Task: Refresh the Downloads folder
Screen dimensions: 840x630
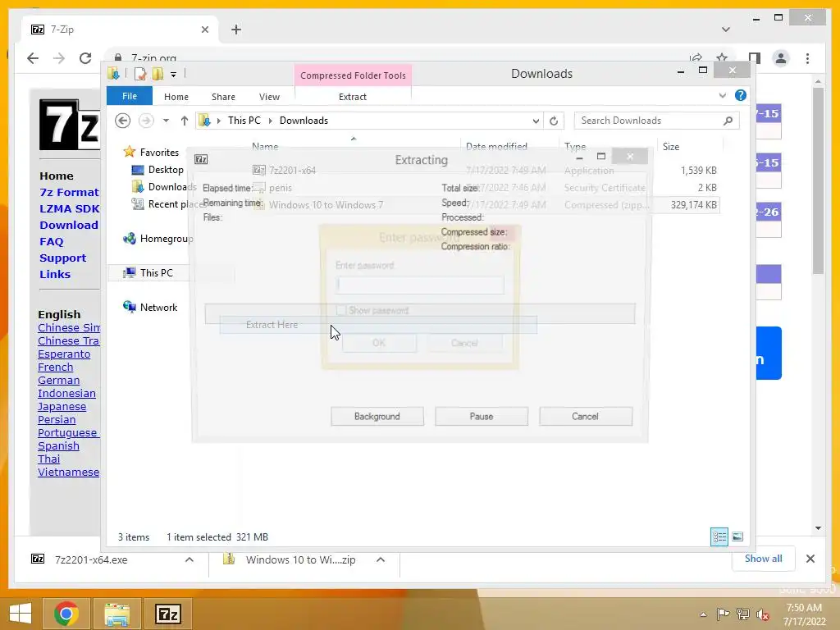Action: (554, 121)
